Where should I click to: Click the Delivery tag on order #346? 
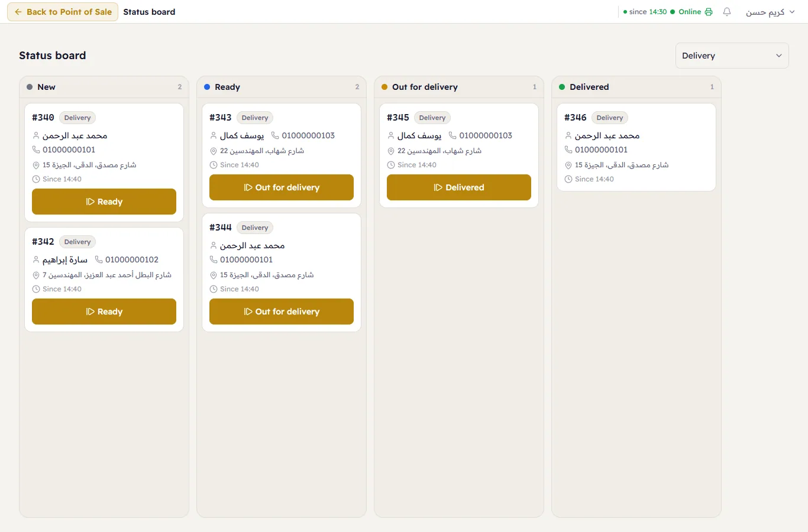click(x=610, y=118)
